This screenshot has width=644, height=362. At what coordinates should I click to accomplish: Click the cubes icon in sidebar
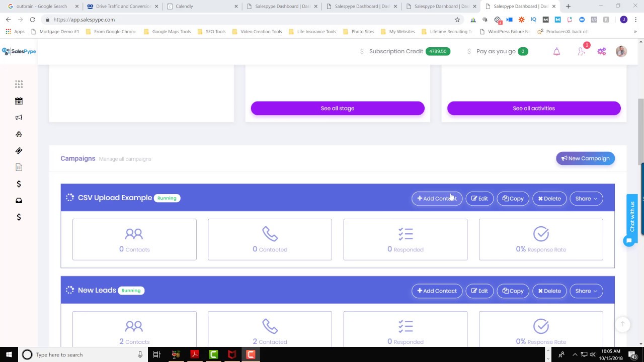pos(19,134)
